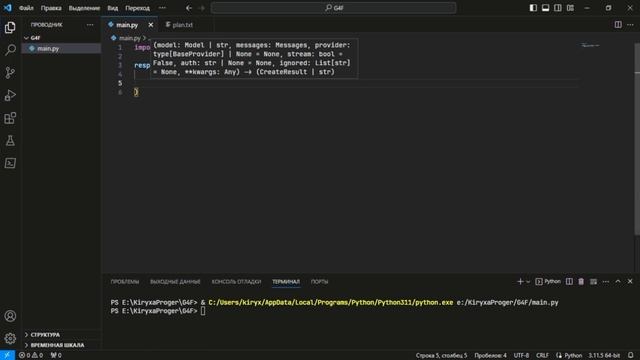
Task: Close the terminal panel
Action: 630,282
